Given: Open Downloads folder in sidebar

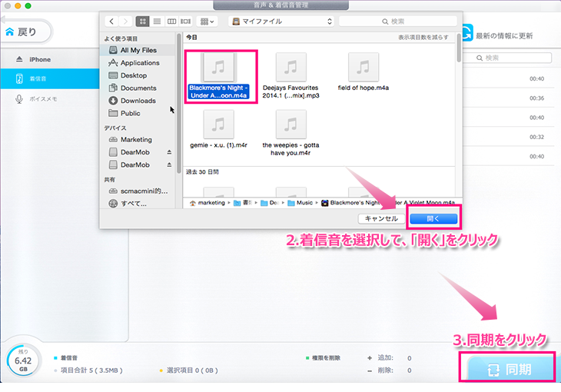Looking at the screenshot, I should (138, 101).
